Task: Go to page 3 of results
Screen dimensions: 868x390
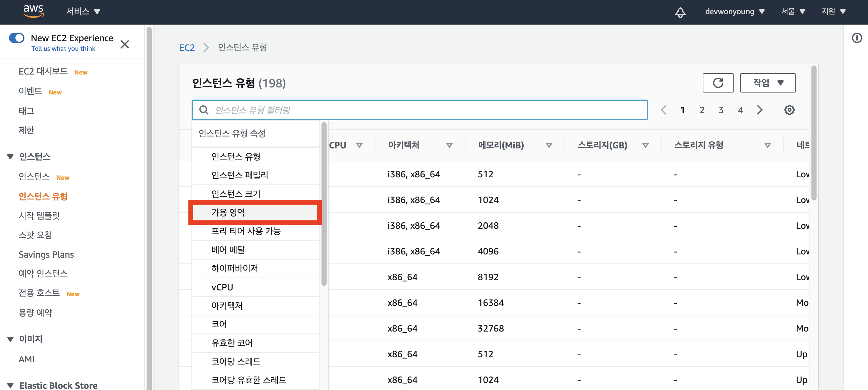Action: tap(721, 110)
